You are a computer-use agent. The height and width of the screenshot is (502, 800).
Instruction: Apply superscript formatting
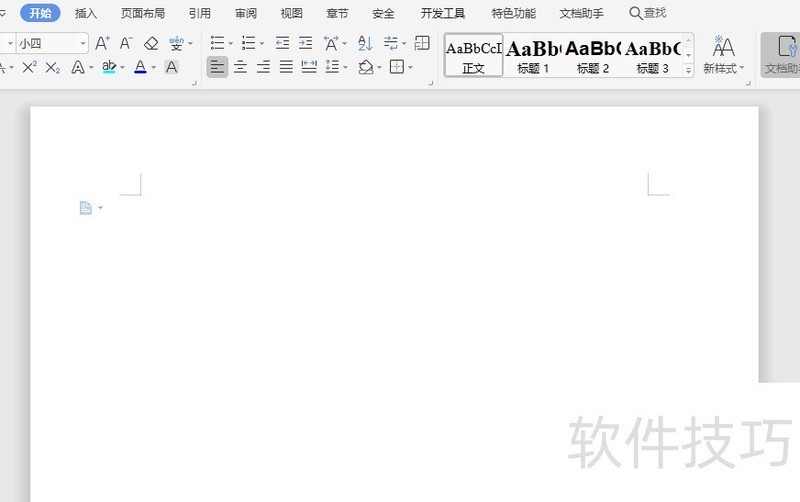click(29, 67)
